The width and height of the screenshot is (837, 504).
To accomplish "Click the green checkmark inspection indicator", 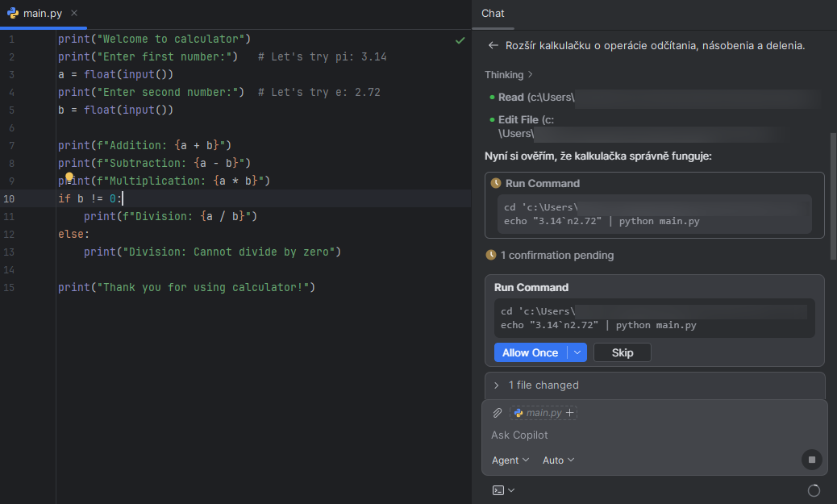I will click(x=460, y=40).
